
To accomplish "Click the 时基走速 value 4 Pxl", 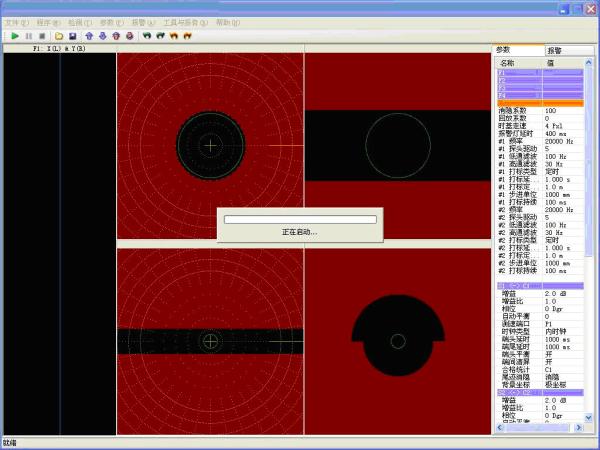I will click(554, 126).
